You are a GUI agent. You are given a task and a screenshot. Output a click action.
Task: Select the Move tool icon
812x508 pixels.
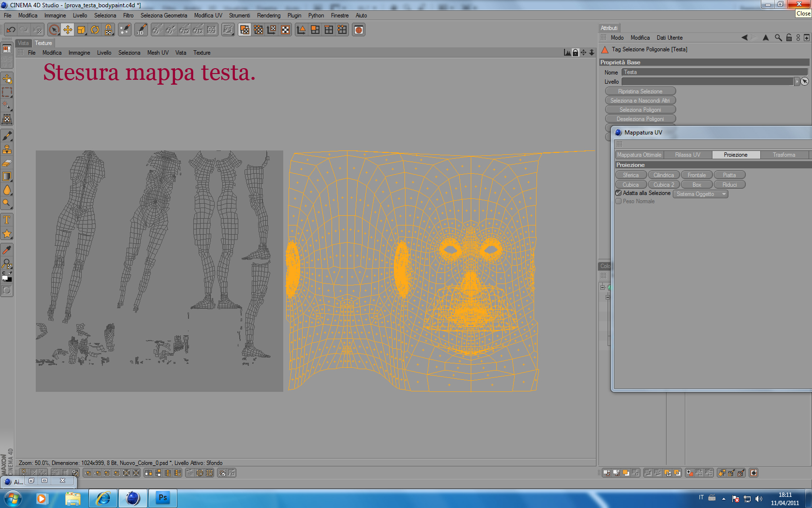tap(68, 30)
